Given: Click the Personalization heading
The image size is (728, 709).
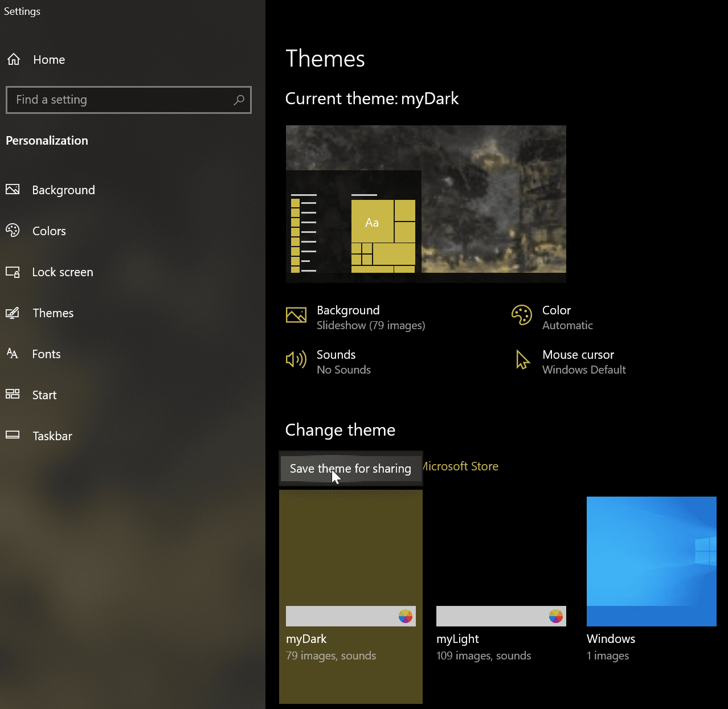Looking at the screenshot, I should tap(47, 141).
